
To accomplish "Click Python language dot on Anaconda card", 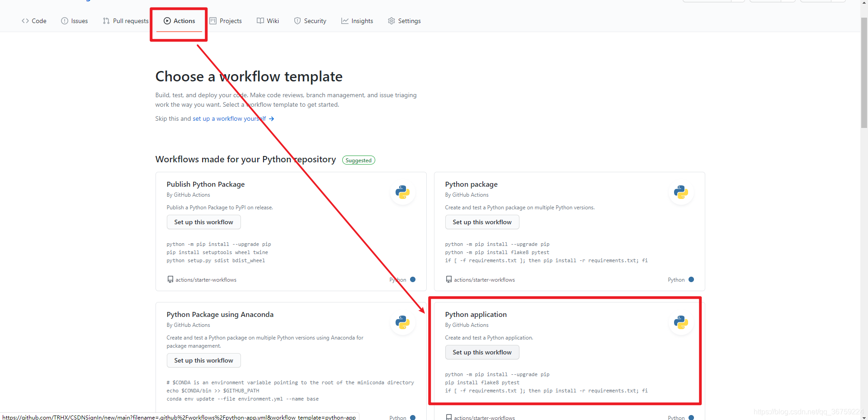I will pos(413,417).
